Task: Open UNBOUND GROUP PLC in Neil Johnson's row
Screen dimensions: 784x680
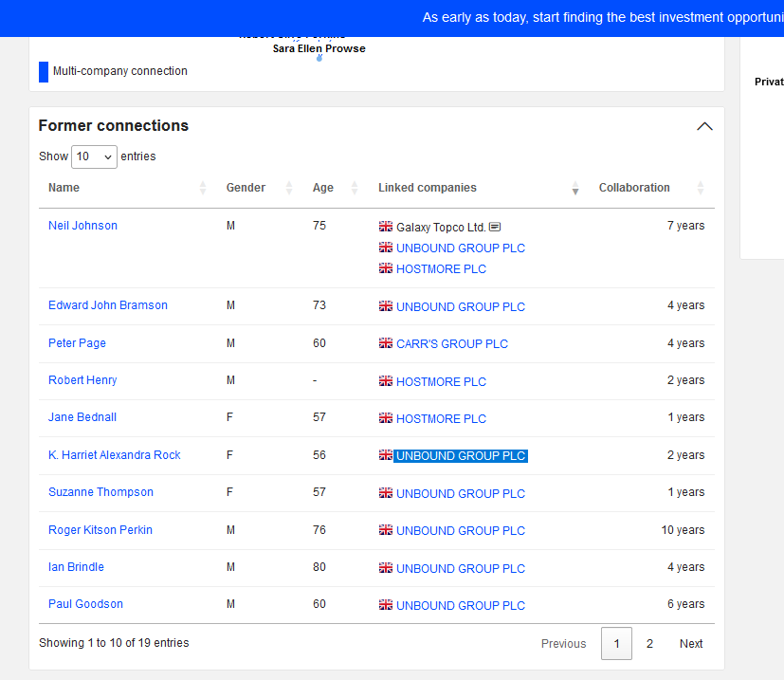Action: 461,248
